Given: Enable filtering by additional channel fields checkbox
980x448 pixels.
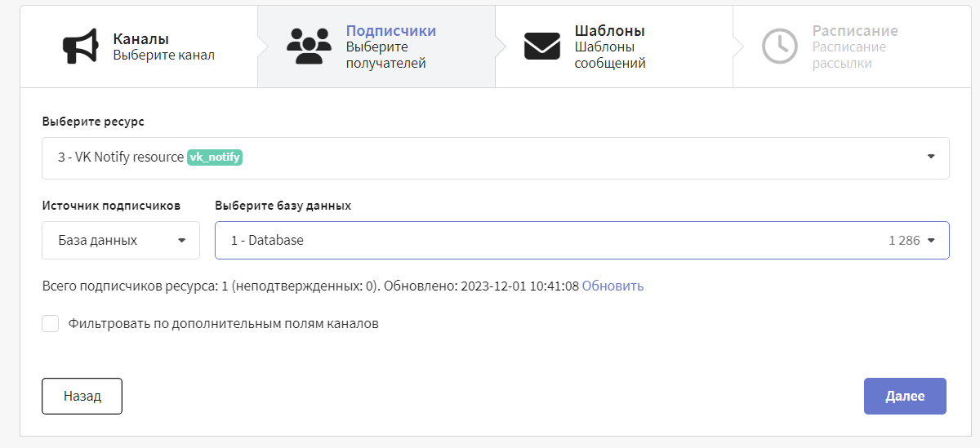Looking at the screenshot, I should tap(51, 323).
